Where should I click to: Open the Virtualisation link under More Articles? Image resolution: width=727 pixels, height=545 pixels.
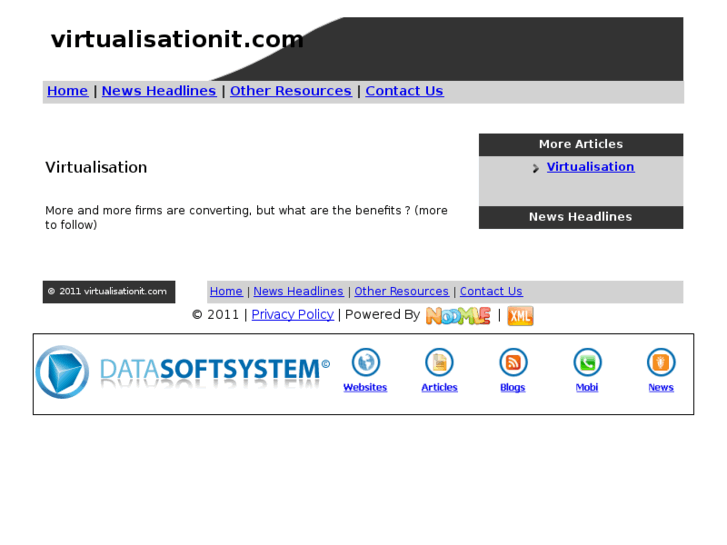[590, 167]
